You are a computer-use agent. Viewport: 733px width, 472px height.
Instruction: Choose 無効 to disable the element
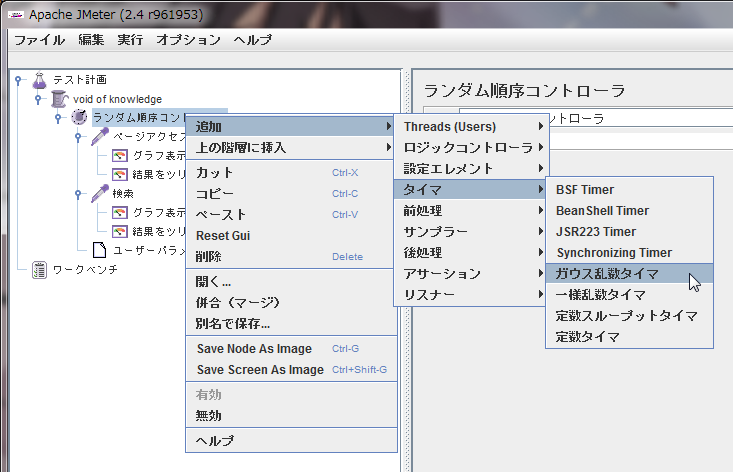[291, 415]
